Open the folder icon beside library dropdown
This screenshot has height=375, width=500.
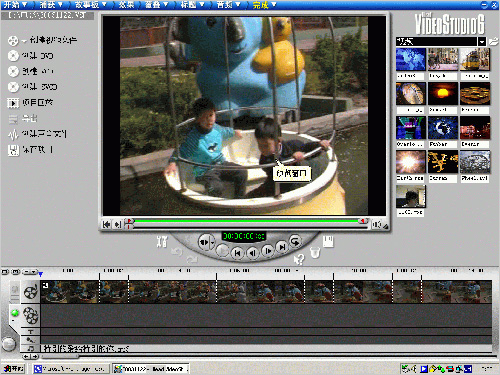[493, 41]
